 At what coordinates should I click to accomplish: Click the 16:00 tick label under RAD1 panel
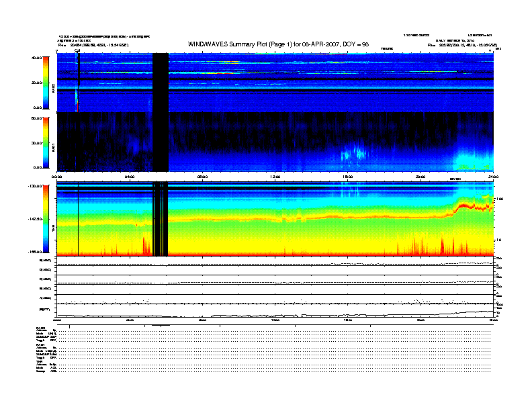pyautogui.click(x=348, y=177)
